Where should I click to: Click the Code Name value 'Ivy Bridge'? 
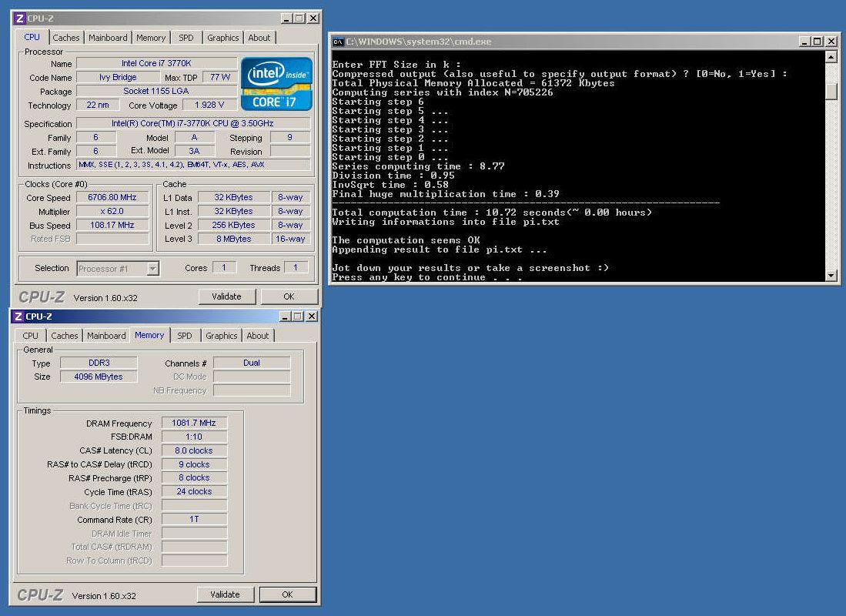pos(118,77)
